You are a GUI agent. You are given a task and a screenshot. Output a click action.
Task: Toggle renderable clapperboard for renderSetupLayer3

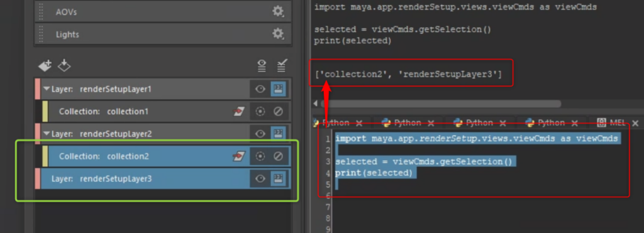coord(278,178)
